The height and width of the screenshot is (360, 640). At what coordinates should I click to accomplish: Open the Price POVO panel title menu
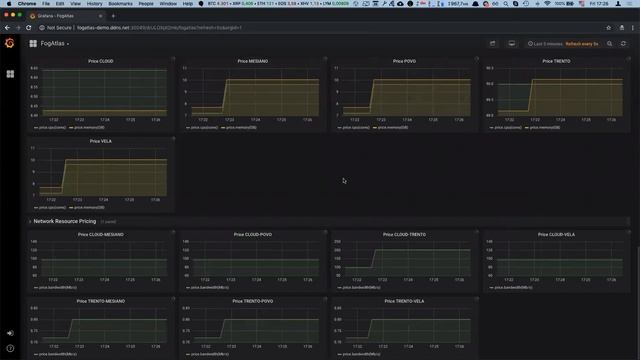tap(404, 61)
